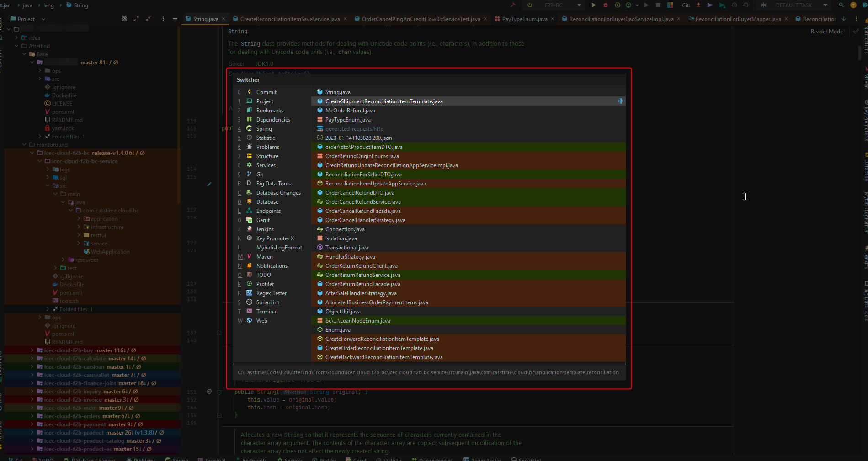Open Project panel options three-dots menu

pos(163,19)
